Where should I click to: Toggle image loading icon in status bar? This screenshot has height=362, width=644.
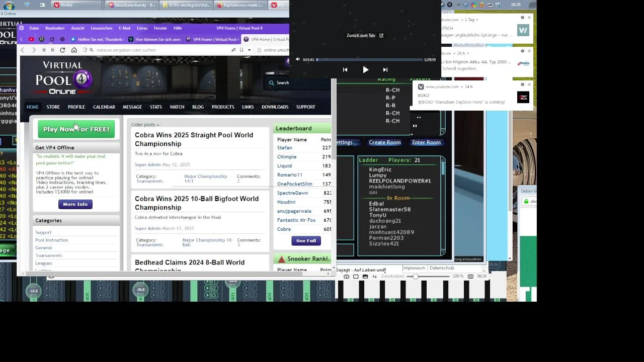coord(365,277)
